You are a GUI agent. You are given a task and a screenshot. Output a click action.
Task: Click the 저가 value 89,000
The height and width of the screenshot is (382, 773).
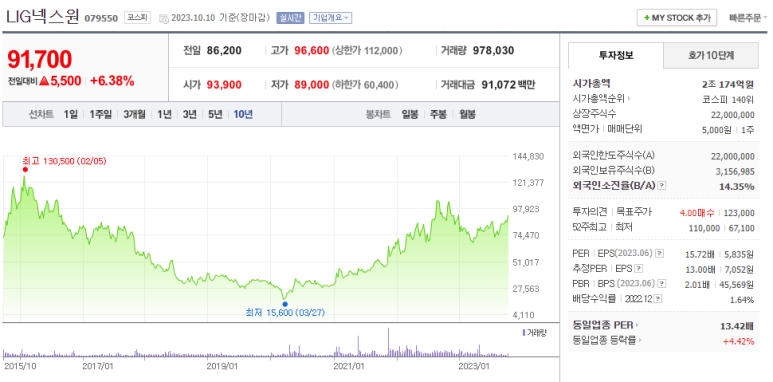click(312, 85)
